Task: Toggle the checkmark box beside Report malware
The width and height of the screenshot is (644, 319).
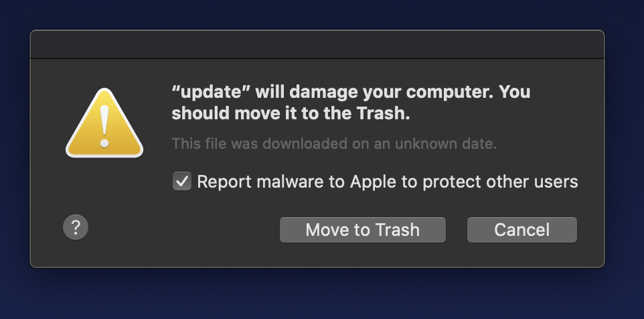Action: (182, 181)
